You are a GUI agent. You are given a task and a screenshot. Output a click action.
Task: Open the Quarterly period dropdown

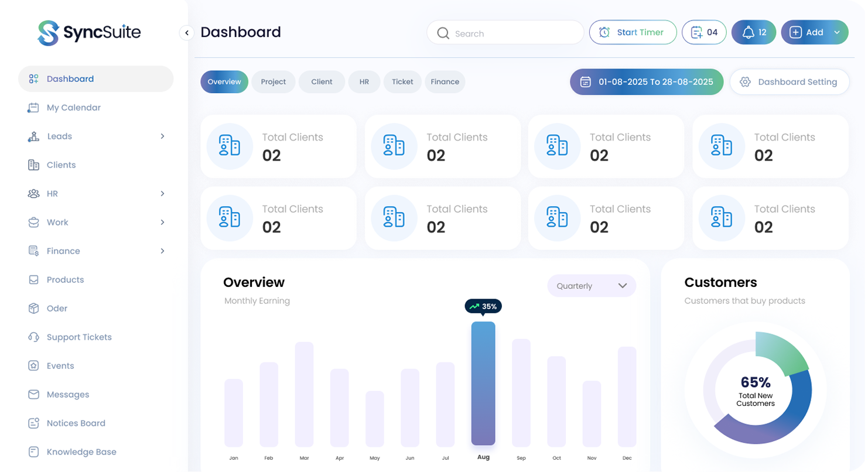point(591,286)
